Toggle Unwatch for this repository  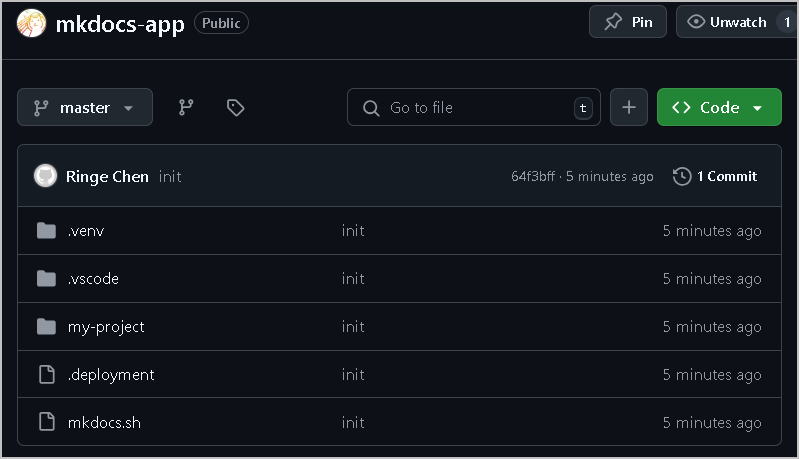(x=728, y=22)
